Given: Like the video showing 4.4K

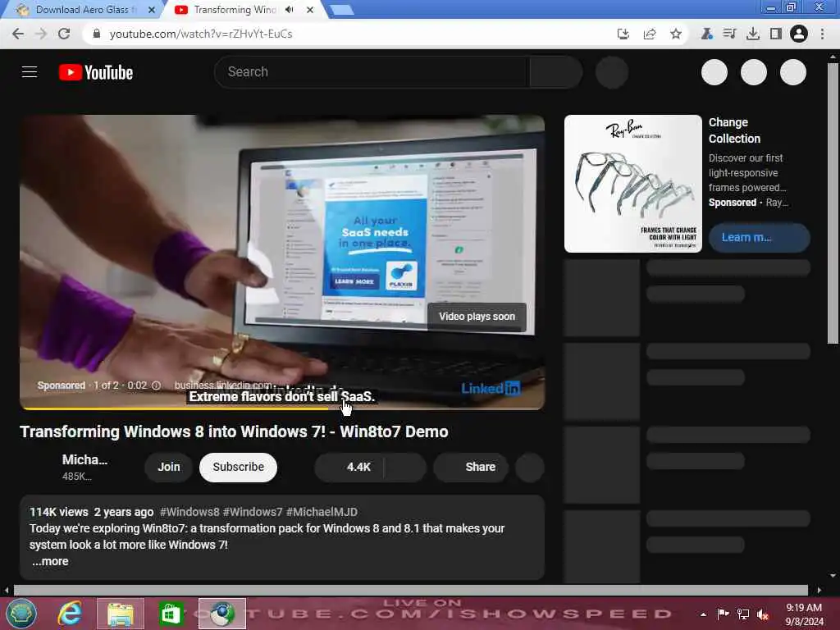Looking at the screenshot, I should point(349,467).
